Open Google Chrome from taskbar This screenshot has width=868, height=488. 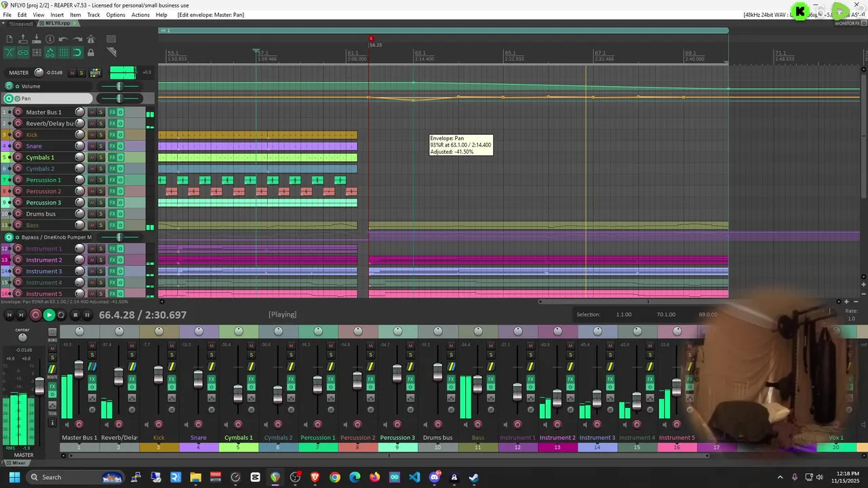click(335, 477)
